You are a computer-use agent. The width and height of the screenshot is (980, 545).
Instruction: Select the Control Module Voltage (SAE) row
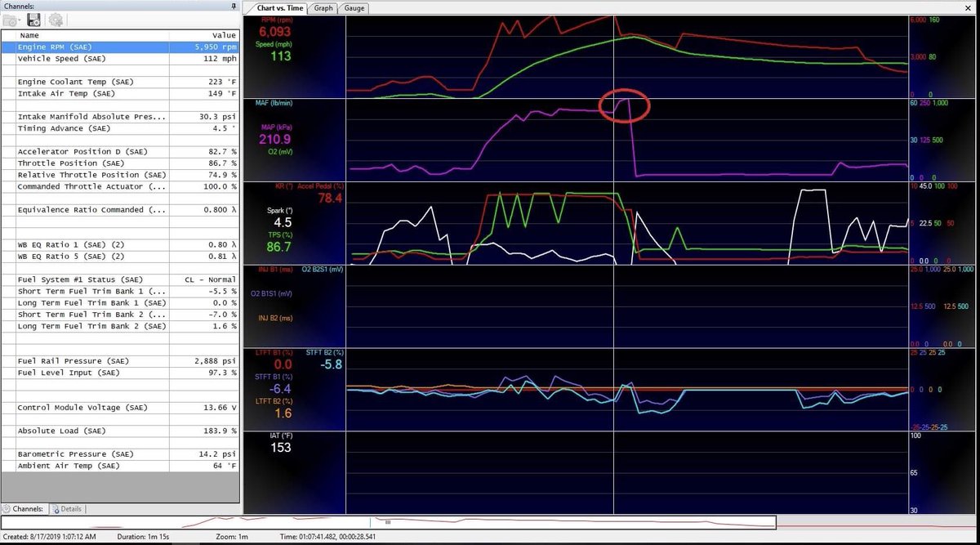121,407
